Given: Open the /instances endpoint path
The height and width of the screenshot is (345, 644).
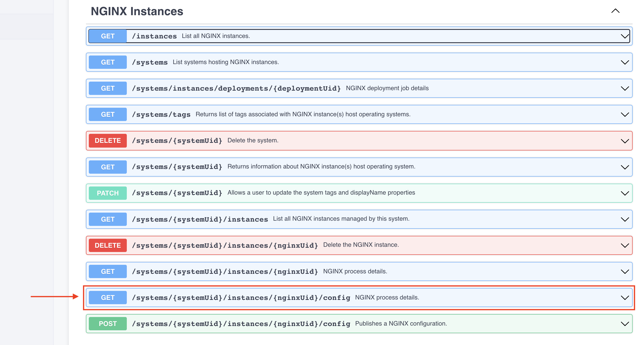Looking at the screenshot, I should coord(154,36).
